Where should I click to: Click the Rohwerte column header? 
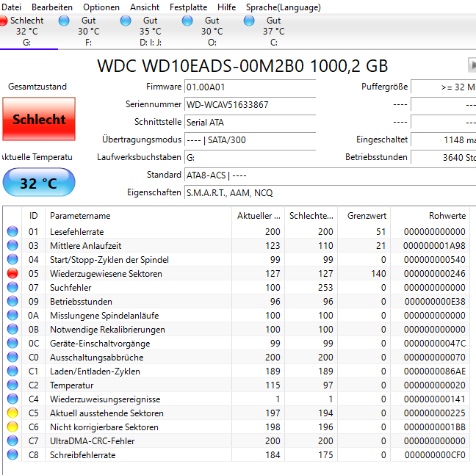click(430, 216)
